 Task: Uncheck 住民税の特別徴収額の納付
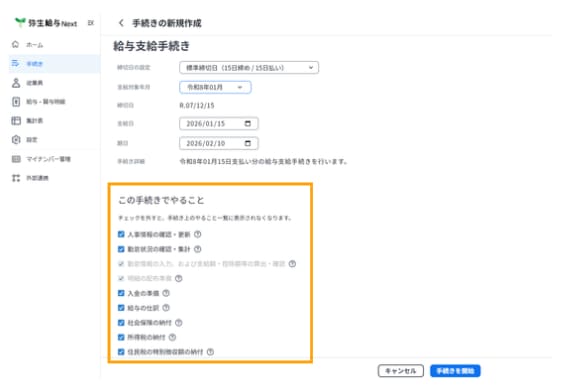[x=121, y=352]
